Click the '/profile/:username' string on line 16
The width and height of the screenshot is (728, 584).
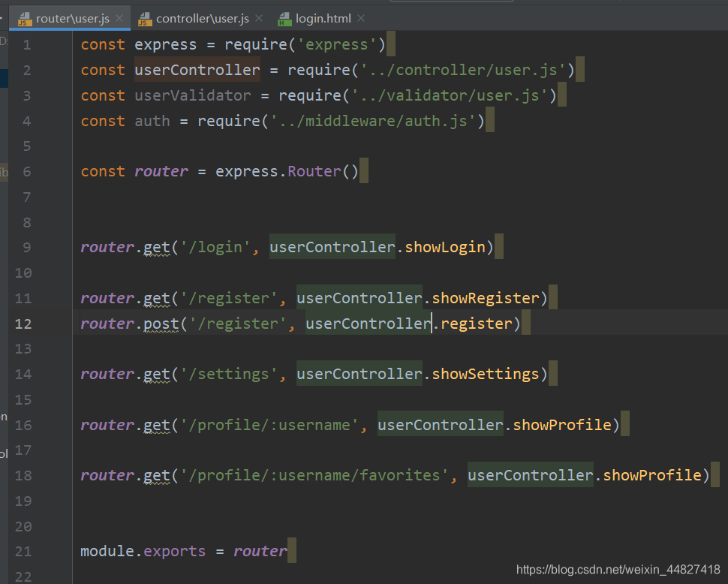pyautogui.click(x=269, y=425)
